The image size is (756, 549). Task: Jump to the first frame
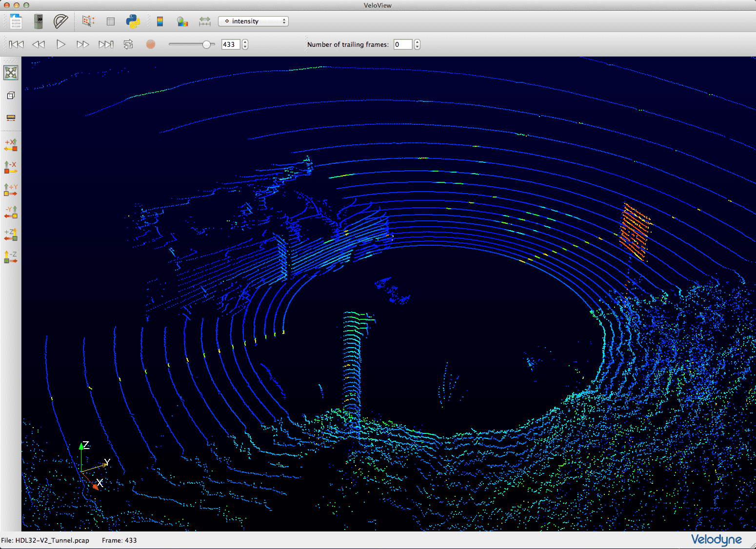point(16,44)
